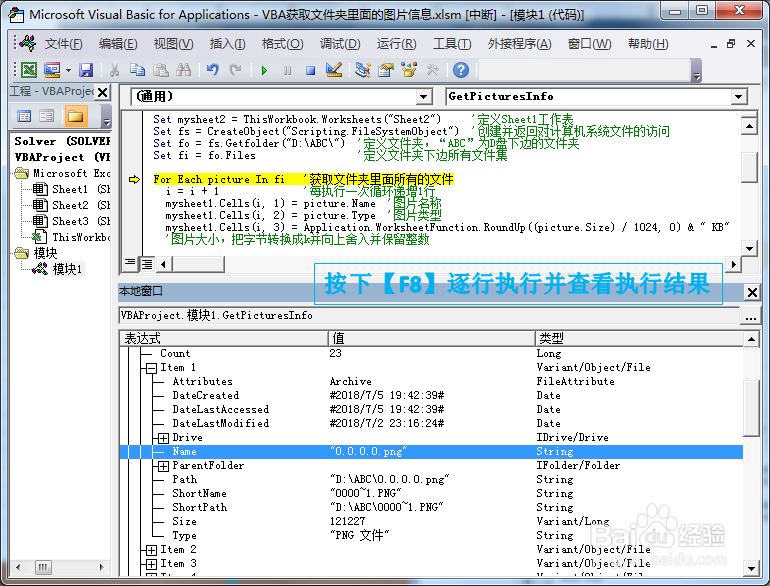
Task: Open the 视图(V) menu
Action: [173, 44]
